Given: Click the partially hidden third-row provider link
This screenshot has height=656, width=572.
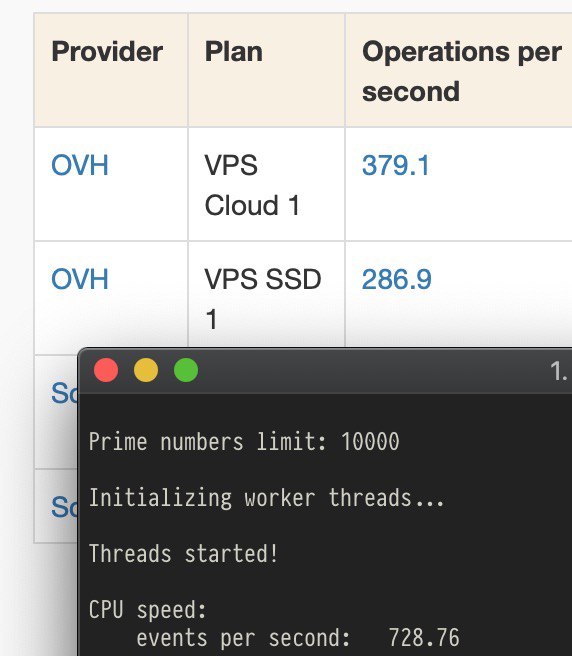Looking at the screenshot, I should click(x=64, y=393).
